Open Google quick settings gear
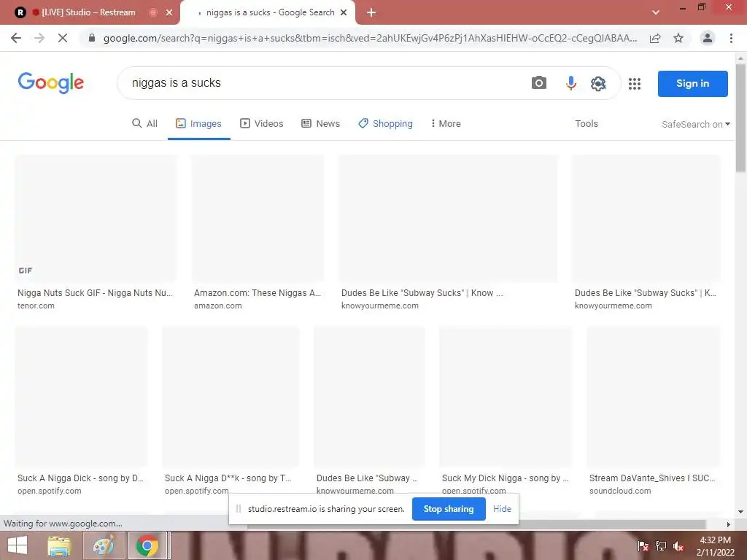This screenshot has width=747, height=560. tap(598, 83)
